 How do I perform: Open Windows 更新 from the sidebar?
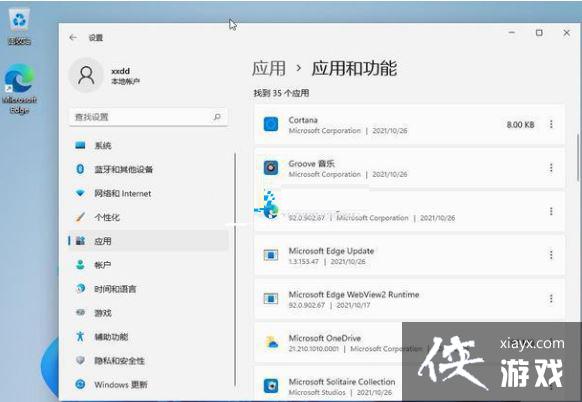(x=148, y=384)
